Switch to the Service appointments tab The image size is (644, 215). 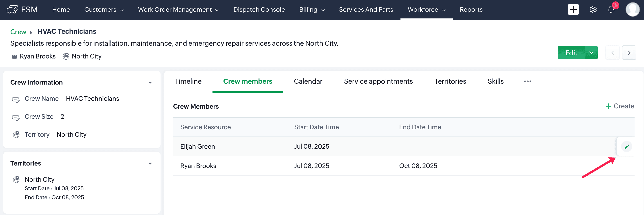click(x=378, y=81)
